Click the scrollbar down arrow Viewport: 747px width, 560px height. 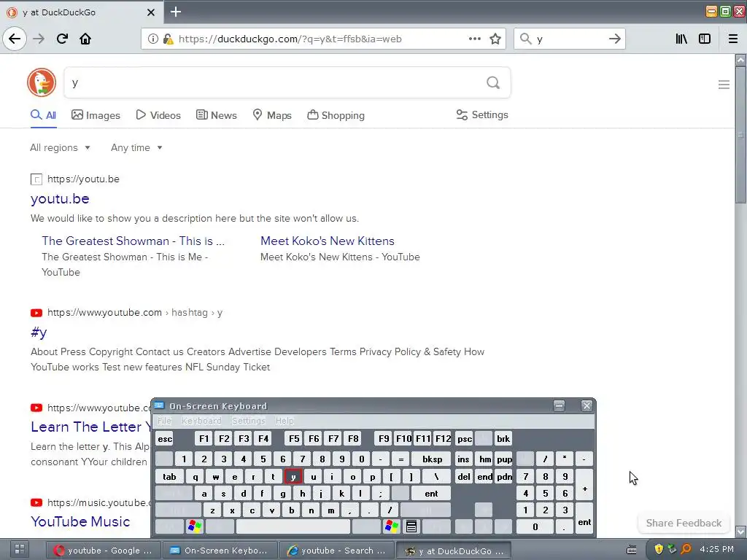(740, 531)
